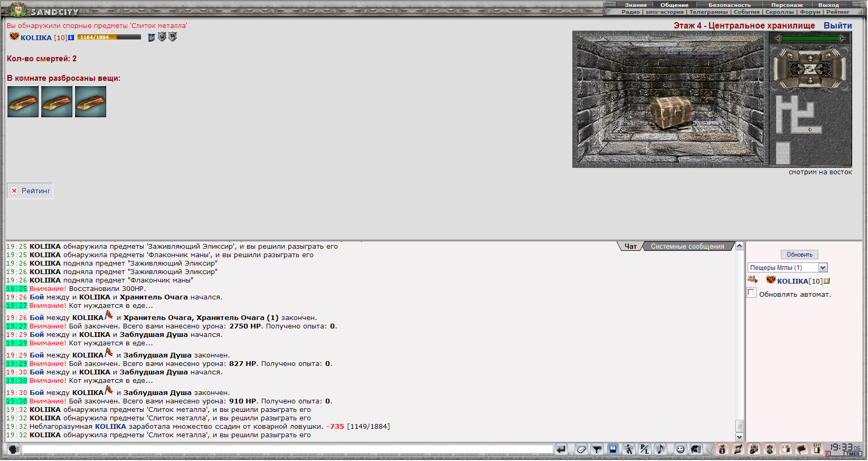
Task: Open the Знания menu
Action: pos(635,5)
